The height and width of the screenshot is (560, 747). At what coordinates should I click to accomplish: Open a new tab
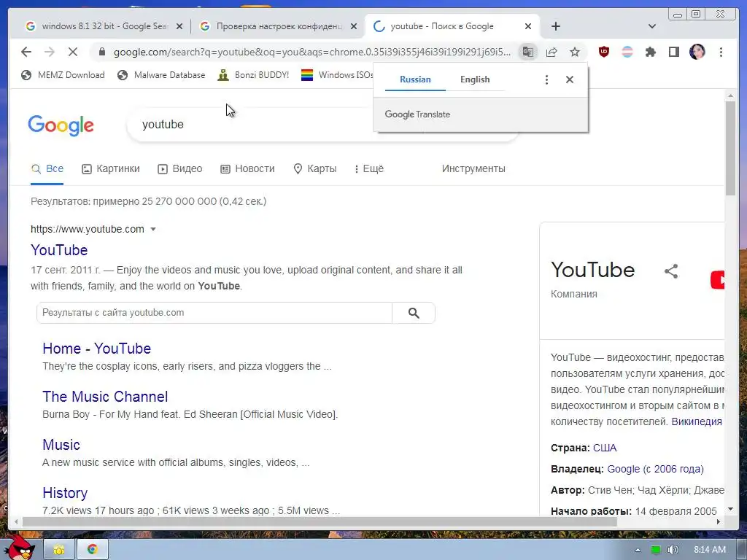point(556,26)
